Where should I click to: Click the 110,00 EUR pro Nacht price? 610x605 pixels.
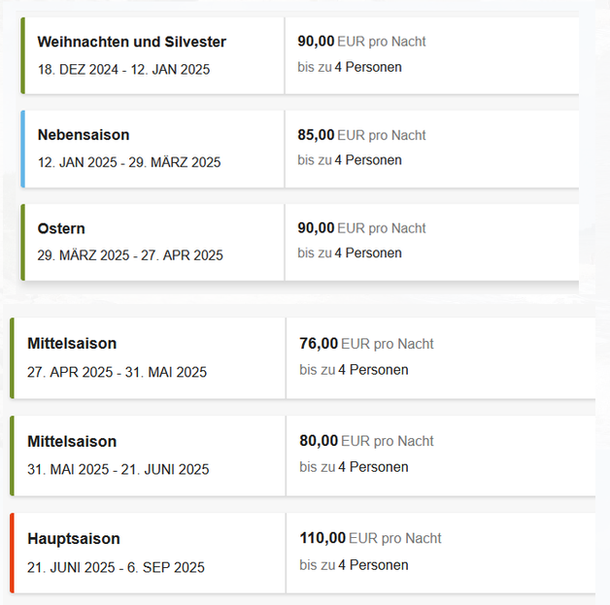pyautogui.click(x=370, y=538)
